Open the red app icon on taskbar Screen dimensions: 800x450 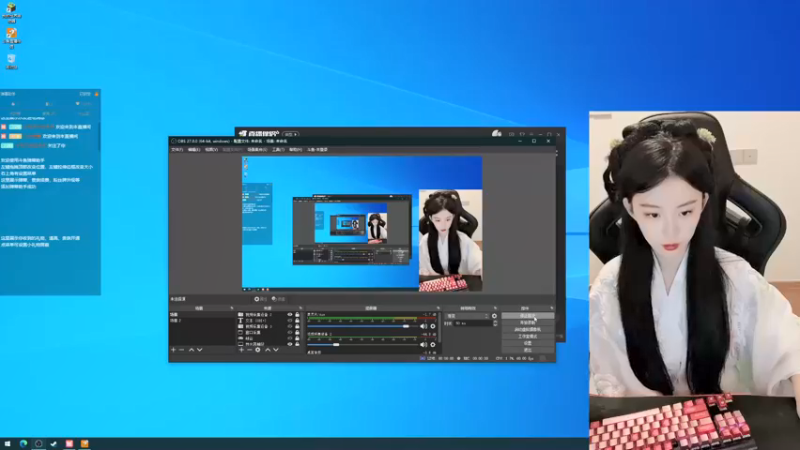(69, 444)
